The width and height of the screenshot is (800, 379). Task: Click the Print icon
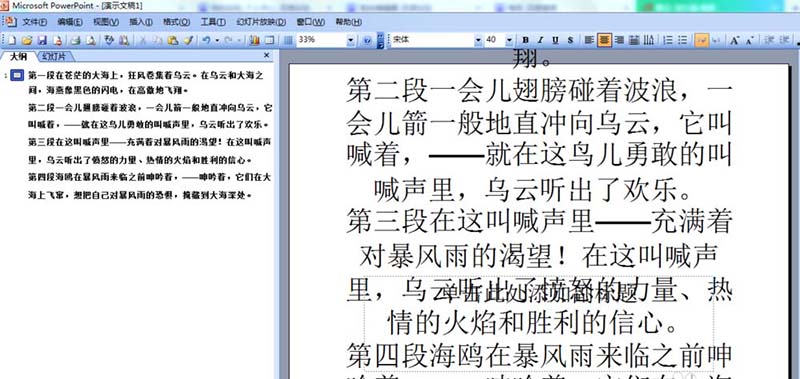click(x=76, y=40)
